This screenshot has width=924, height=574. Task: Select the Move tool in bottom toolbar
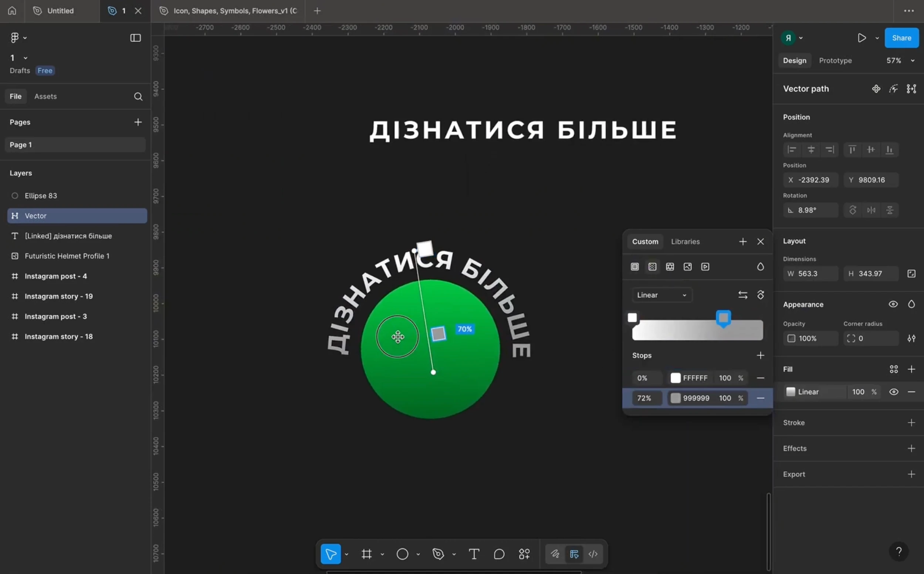tap(331, 554)
